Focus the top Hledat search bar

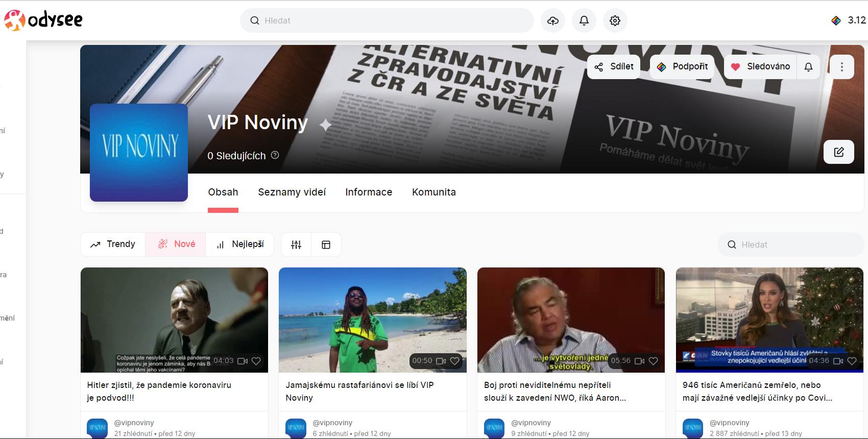click(x=387, y=20)
